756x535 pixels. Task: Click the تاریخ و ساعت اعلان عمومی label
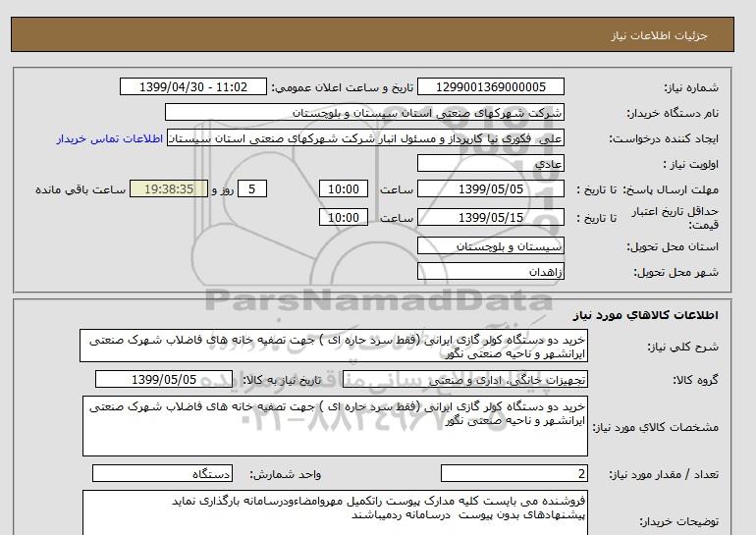coord(343,87)
